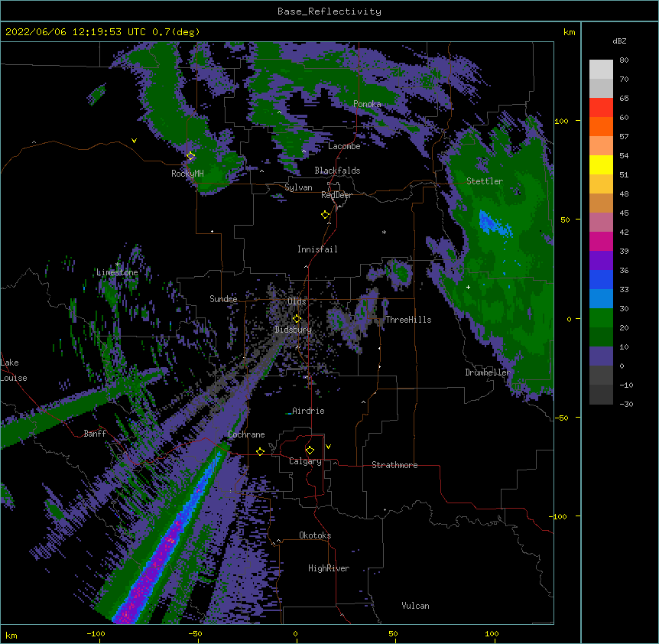
Task: Click the Stettler town label
Action: 485,181
